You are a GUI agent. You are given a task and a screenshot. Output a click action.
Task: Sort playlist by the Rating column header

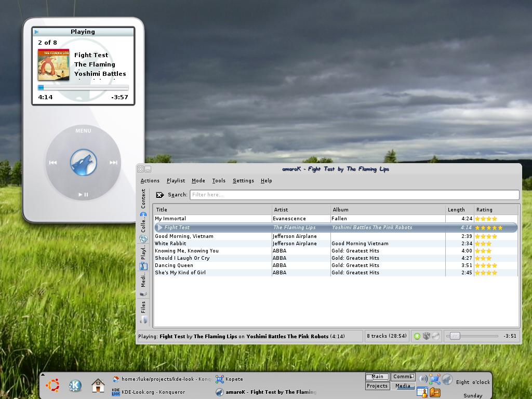(x=496, y=210)
